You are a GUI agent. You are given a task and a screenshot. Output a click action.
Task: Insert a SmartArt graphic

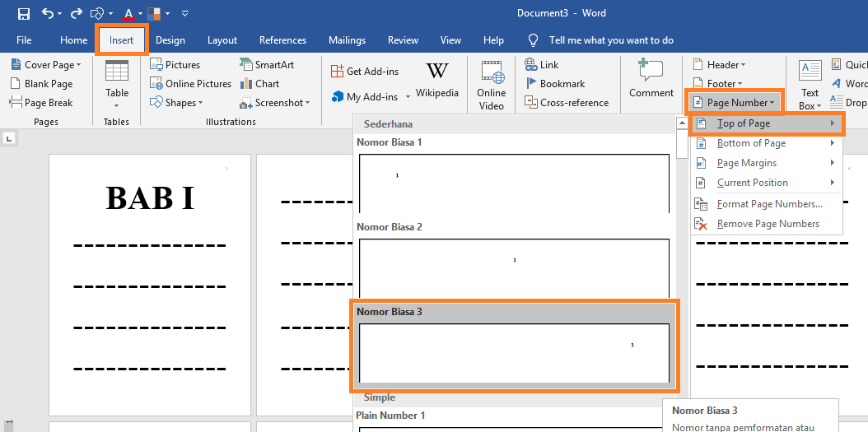pyautogui.click(x=267, y=65)
